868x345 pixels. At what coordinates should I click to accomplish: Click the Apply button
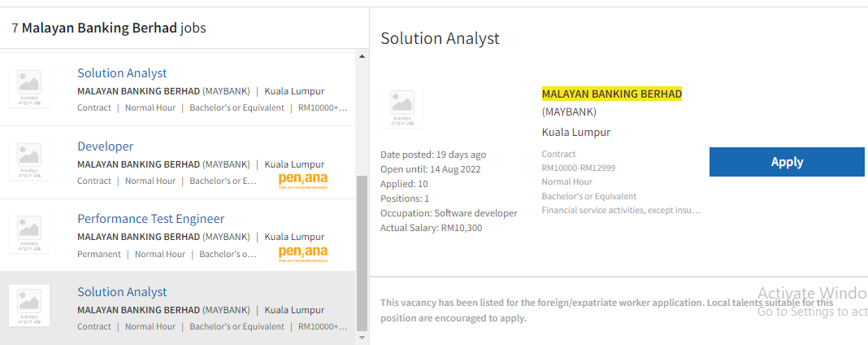coord(787,162)
